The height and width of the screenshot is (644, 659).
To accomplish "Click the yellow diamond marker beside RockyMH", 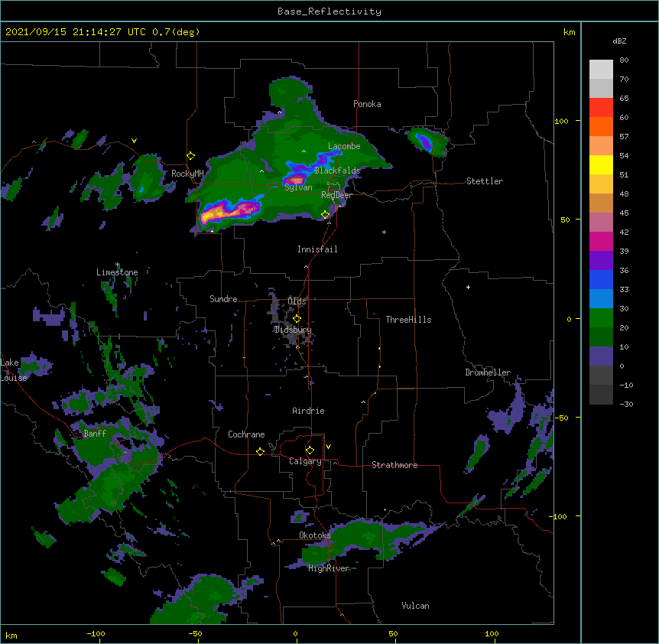I will 190,156.
